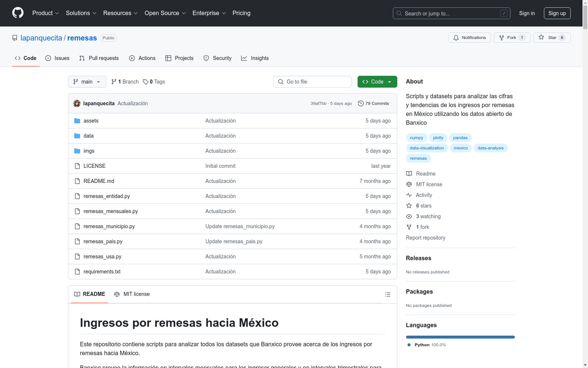Click the requirements.txt file icon
The height and width of the screenshot is (368, 588).
(77, 272)
